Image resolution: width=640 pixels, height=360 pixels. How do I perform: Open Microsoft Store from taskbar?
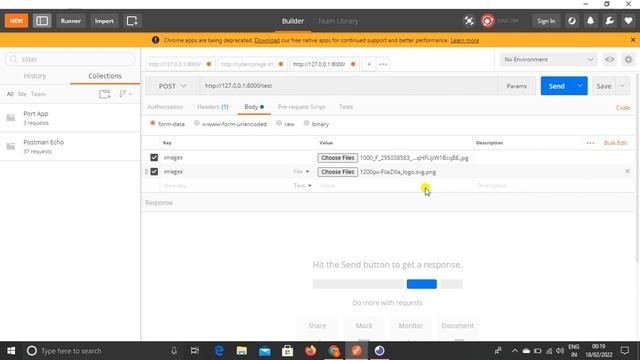(x=287, y=351)
